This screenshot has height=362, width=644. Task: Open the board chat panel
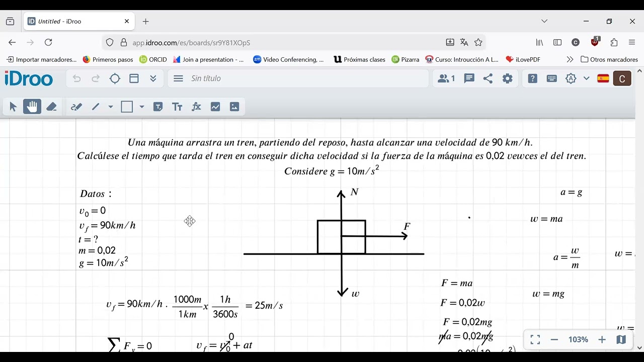(x=469, y=78)
